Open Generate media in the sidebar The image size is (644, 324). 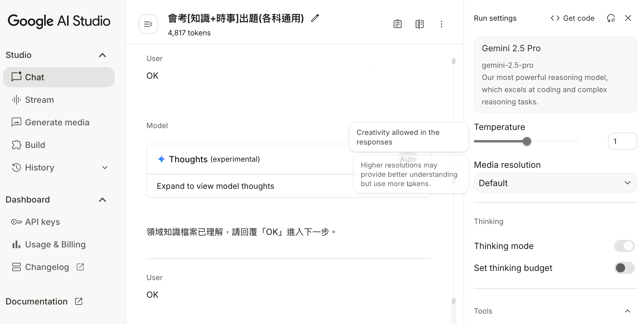59,122
